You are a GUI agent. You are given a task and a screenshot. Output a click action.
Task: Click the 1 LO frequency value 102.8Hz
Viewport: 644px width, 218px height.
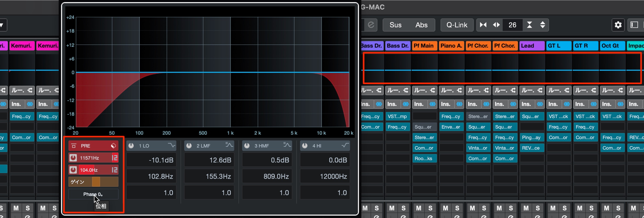pos(151,176)
